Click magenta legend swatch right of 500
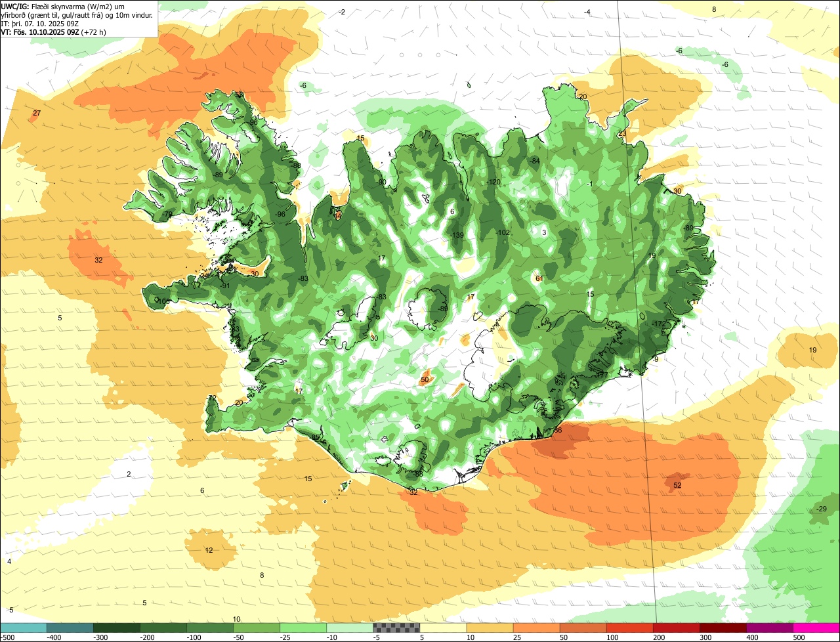This screenshot has width=840, height=642. pos(816,628)
